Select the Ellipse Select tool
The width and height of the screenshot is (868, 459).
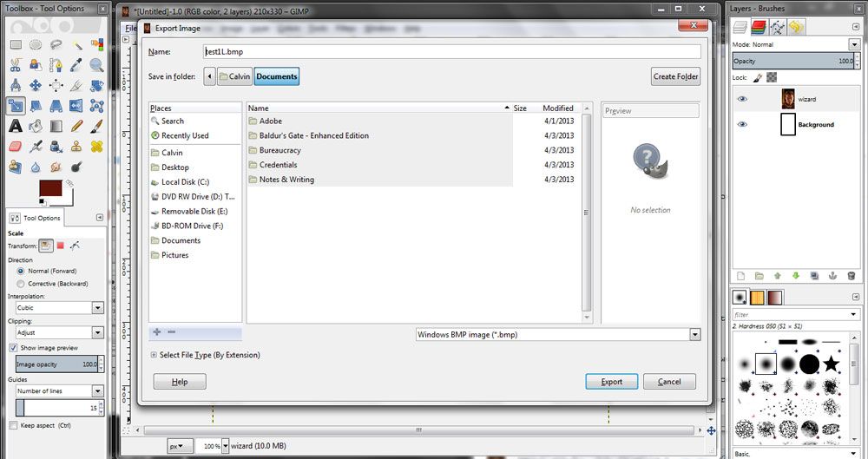[36, 45]
